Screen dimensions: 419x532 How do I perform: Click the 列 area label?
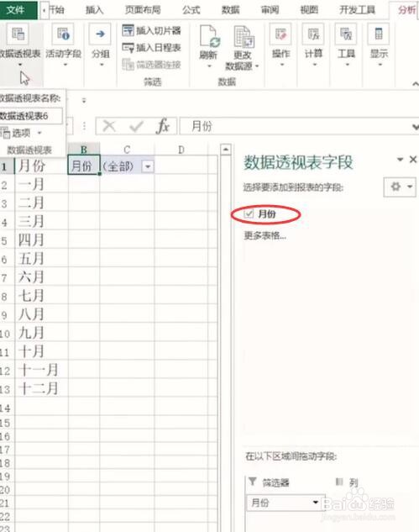tap(354, 482)
